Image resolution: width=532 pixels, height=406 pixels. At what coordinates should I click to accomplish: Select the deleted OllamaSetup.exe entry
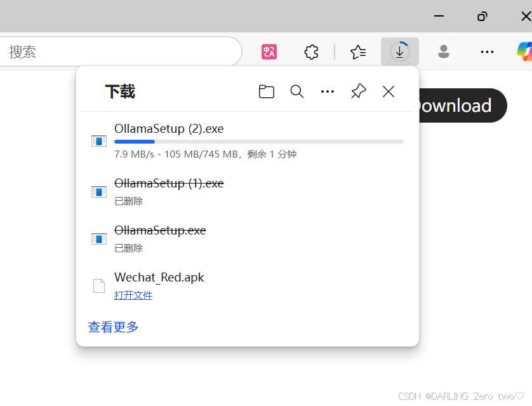pyautogui.click(x=160, y=231)
